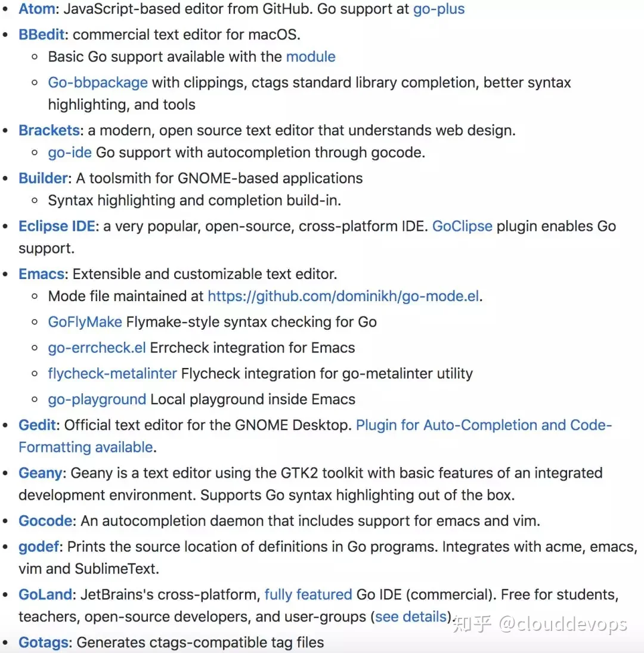The image size is (644, 653).
Task: Click the Gedit link
Action: pos(37,425)
